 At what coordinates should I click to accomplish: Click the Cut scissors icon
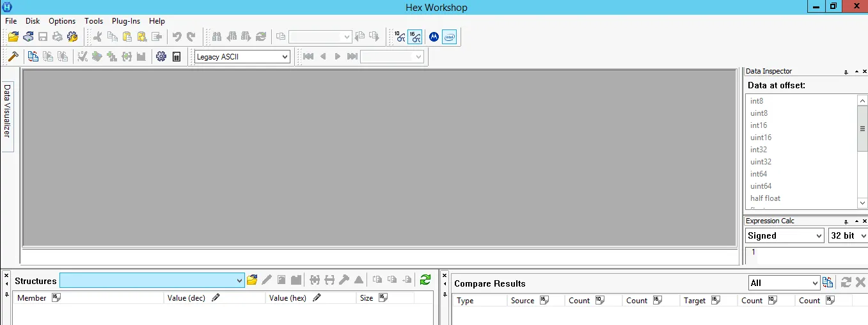pos(97,36)
